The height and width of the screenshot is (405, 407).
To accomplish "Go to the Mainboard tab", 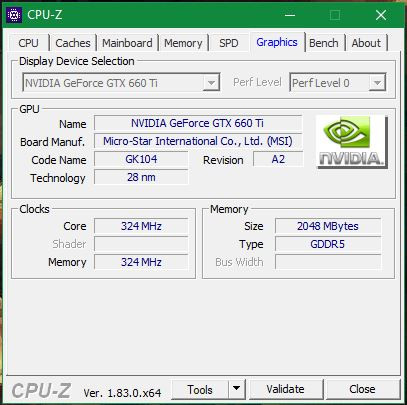I will pos(127,43).
